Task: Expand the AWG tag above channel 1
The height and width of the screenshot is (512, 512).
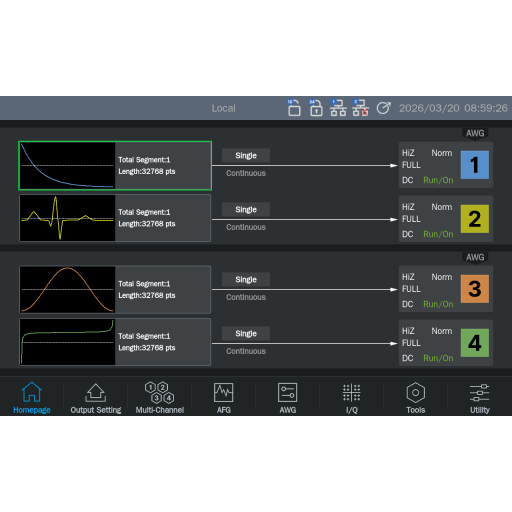Action: tap(475, 134)
